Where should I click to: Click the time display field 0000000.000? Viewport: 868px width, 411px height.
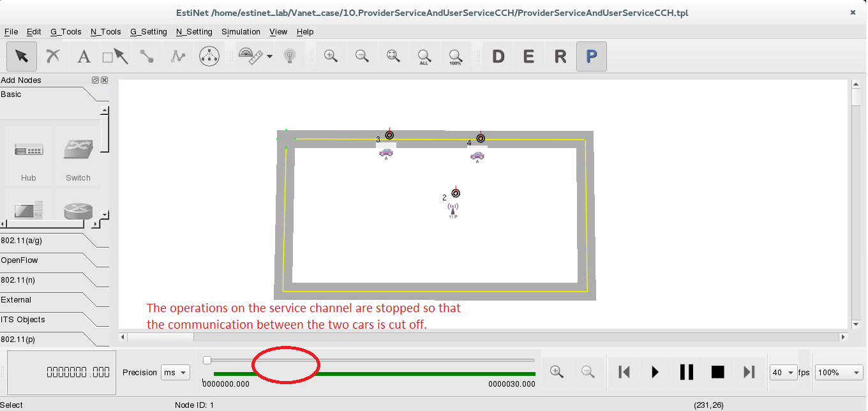click(x=61, y=373)
